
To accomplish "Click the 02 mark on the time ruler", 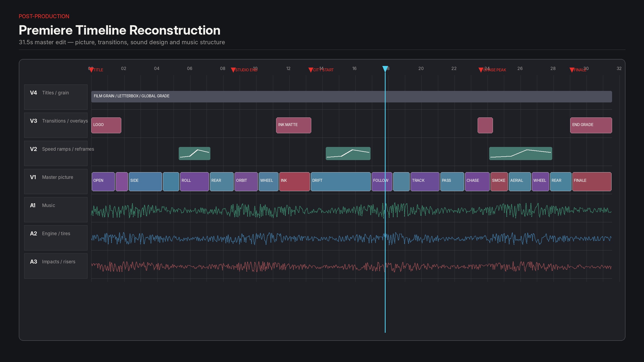I will point(124,68).
